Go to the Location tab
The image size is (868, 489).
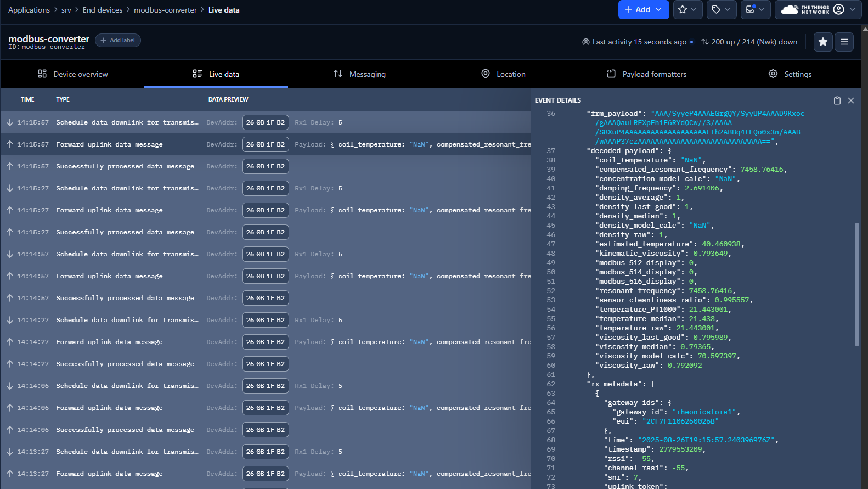pyautogui.click(x=503, y=74)
